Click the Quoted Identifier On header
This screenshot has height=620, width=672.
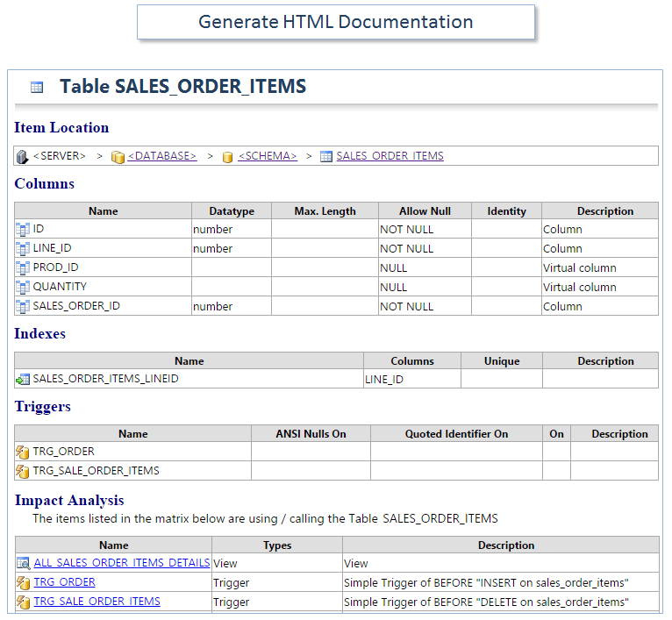tap(456, 433)
